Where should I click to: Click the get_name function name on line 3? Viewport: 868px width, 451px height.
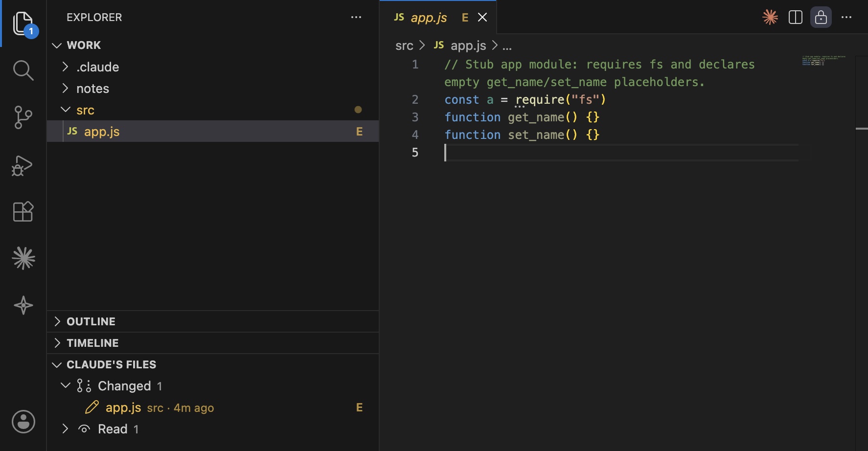coord(536,117)
